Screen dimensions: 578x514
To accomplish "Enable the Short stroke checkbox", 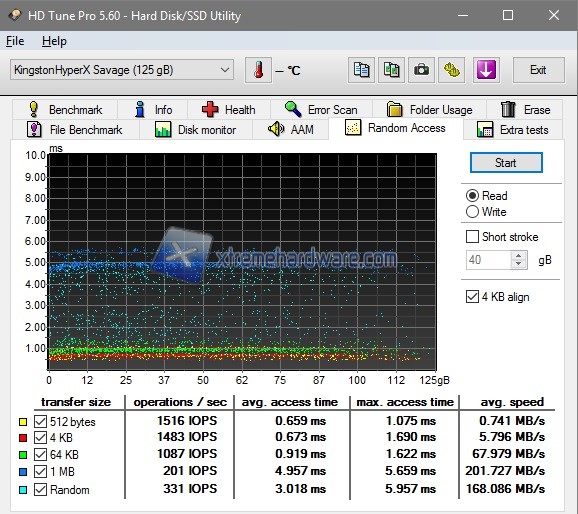I will 472,237.
